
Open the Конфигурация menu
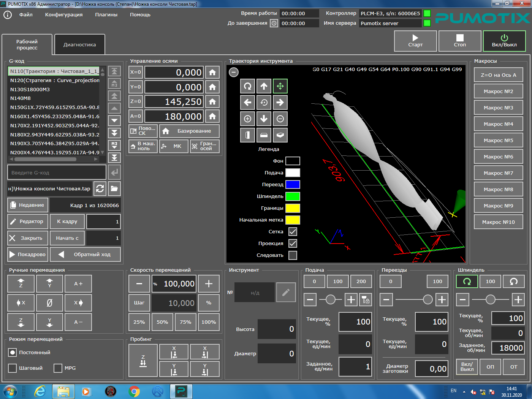coord(64,15)
